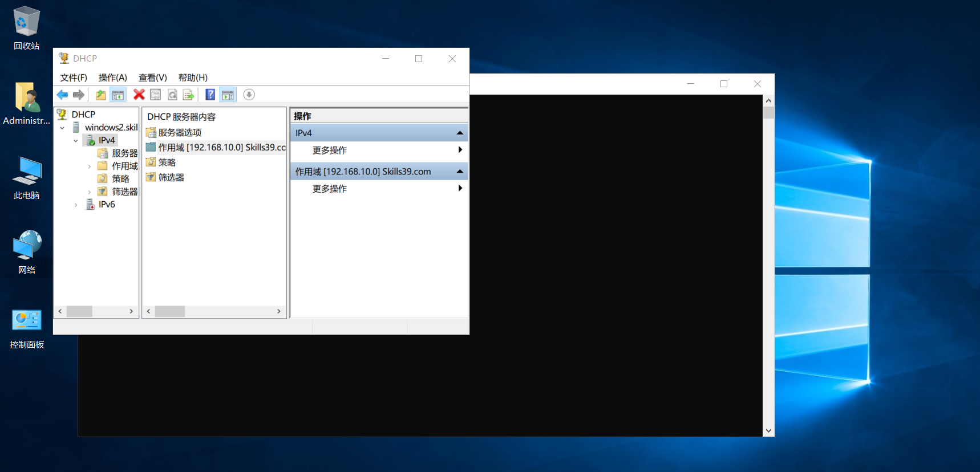Open the 查看(V) menu
This screenshot has height=472, width=980.
coord(152,78)
